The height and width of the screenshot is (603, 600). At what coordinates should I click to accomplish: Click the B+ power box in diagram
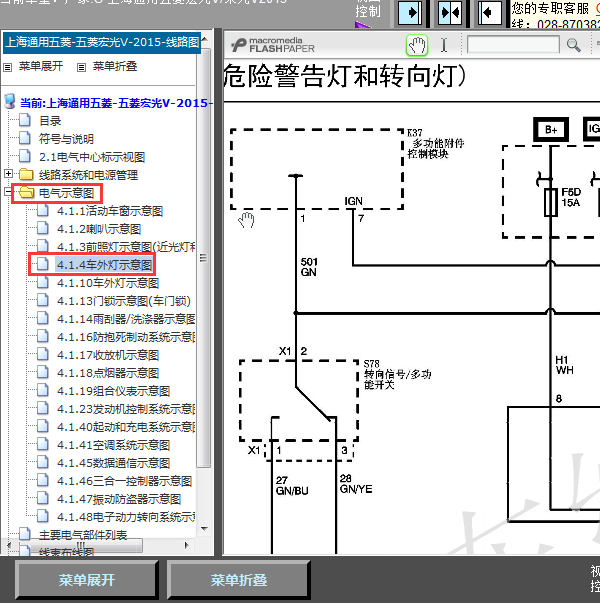click(x=551, y=130)
